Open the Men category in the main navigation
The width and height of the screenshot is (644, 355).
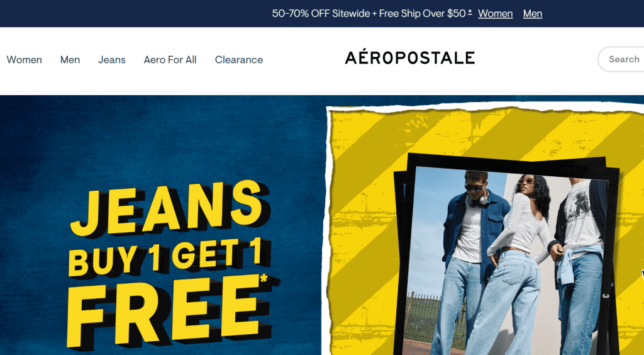(70, 60)
